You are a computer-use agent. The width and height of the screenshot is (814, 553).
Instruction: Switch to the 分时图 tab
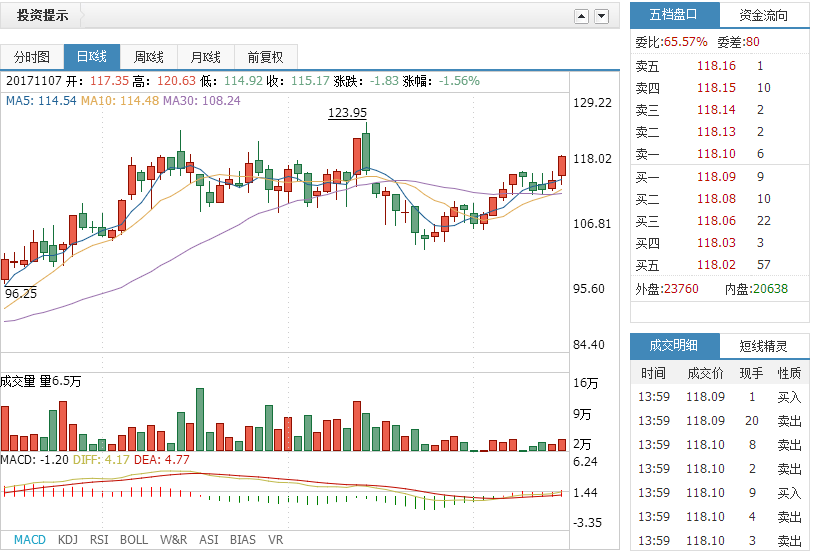(32, 57)
